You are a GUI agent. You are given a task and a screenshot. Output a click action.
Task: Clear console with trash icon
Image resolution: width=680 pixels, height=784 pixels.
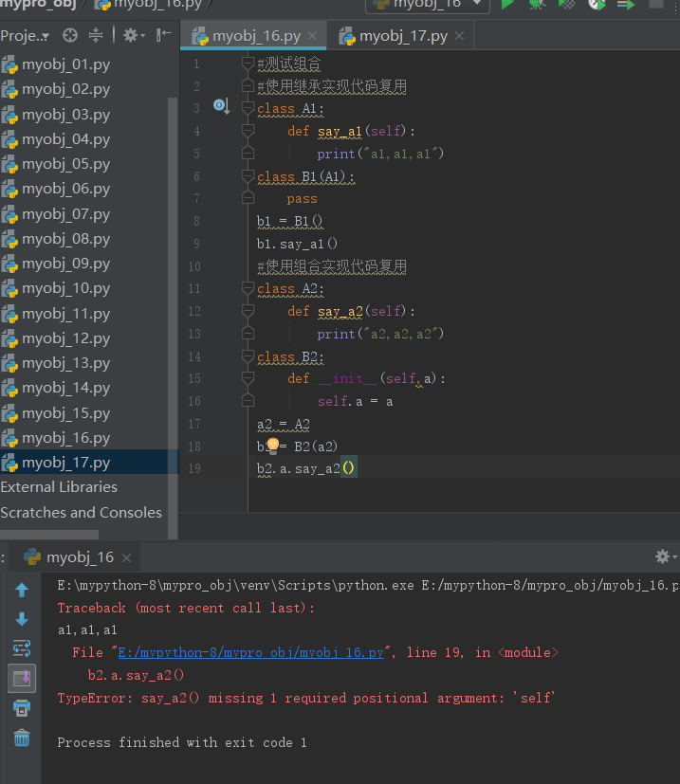coord(22,738)
